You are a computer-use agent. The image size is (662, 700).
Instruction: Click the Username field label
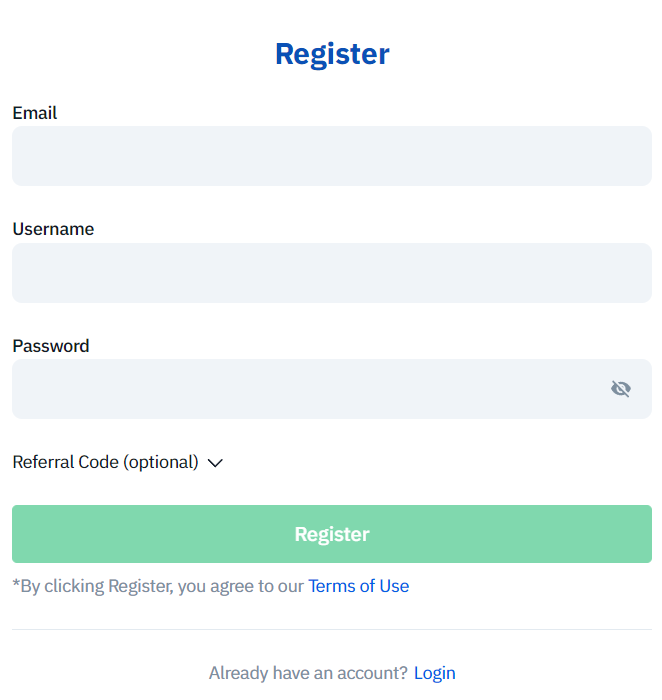[x=53, y=229]
